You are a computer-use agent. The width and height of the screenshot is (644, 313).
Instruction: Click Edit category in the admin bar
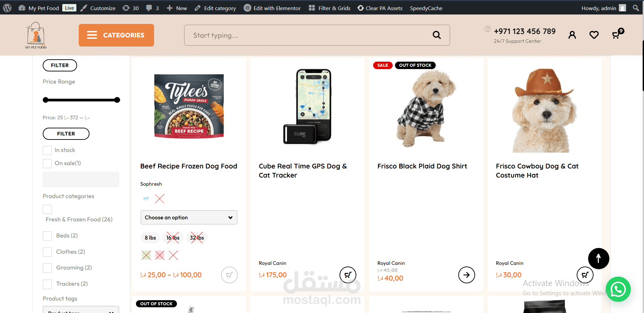tap(215, 8)
